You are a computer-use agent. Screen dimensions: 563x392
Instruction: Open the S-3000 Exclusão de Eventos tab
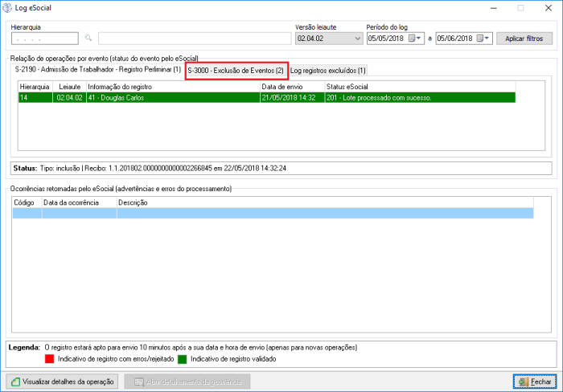pyautogui.click(x=236, y=71)
